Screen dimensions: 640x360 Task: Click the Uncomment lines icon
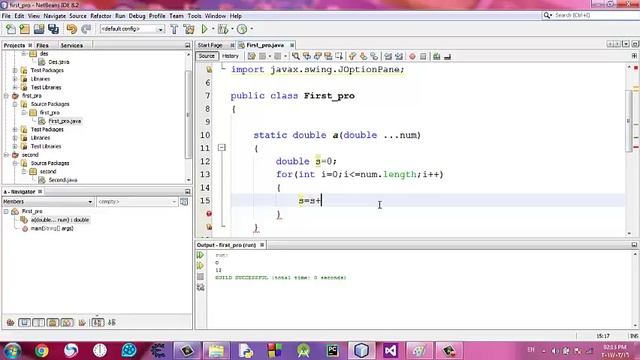tap(447, 56)
